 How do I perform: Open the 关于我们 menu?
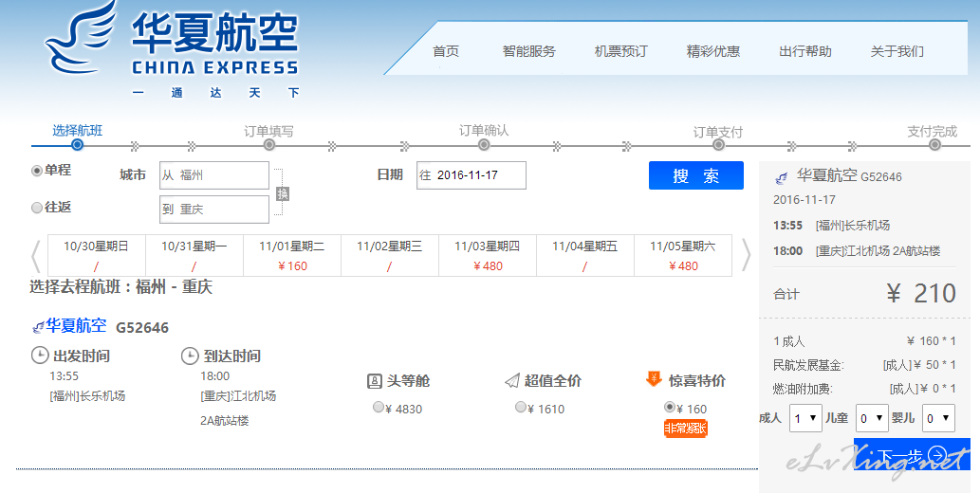point(897,51)
